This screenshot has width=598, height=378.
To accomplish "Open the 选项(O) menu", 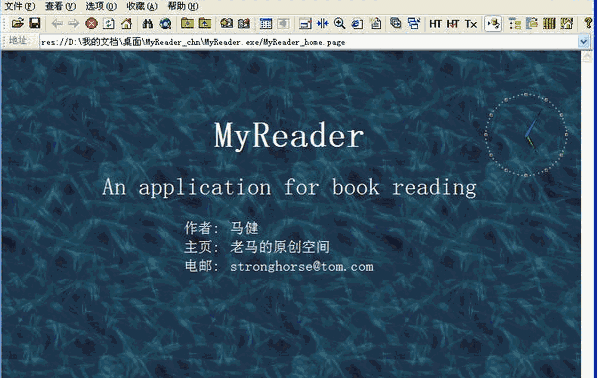I will coord(101,6).
